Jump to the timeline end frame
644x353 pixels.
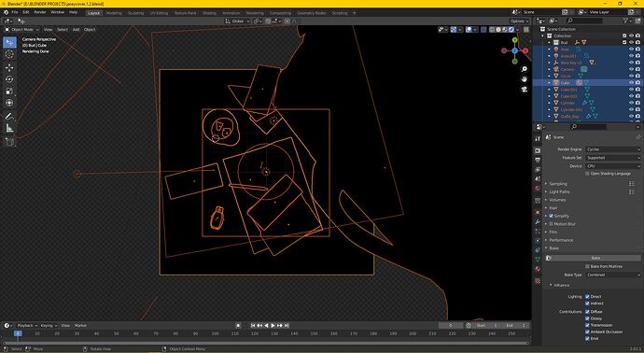tap(287, 326)
